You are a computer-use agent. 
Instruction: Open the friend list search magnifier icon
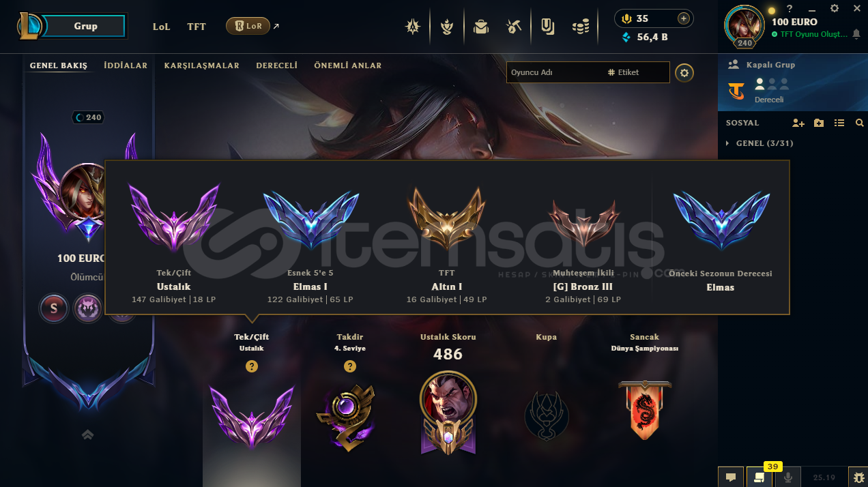[859, 123]
